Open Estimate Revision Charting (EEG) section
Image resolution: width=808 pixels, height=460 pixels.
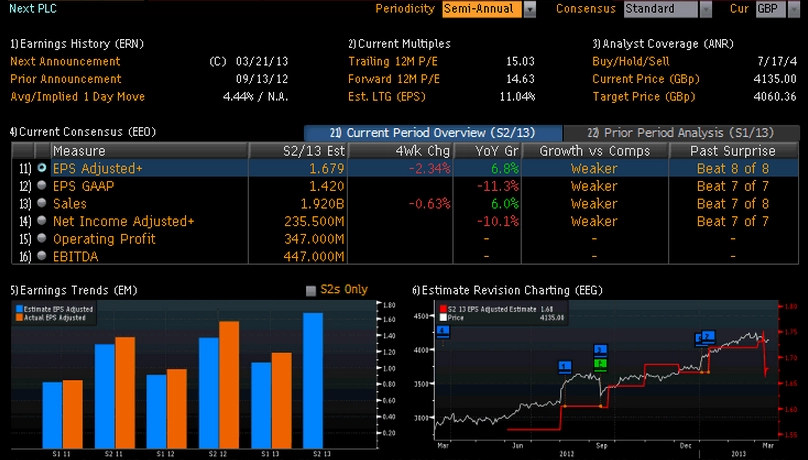point(507,291)
